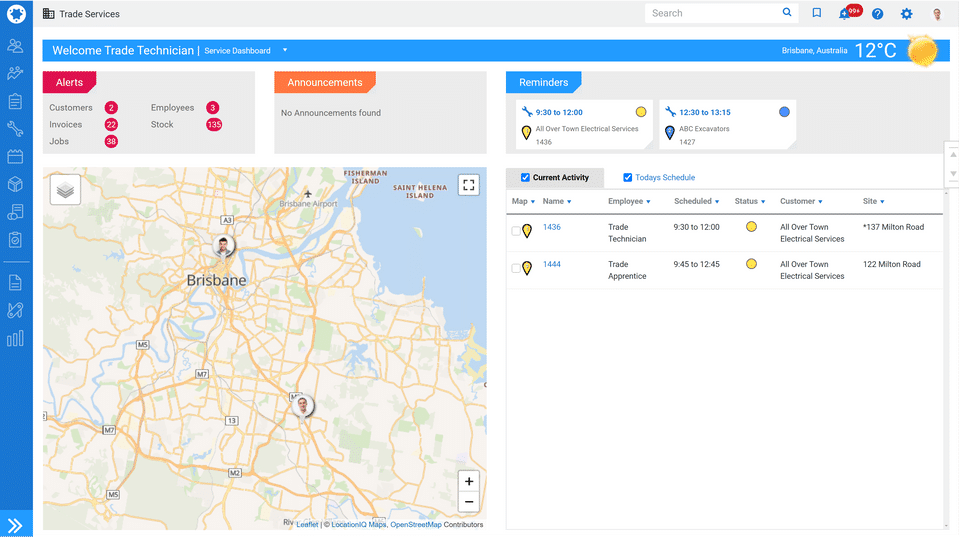Open the map layers control
Viewport: 960px width, 537px height.
click(x=66, y=190)
